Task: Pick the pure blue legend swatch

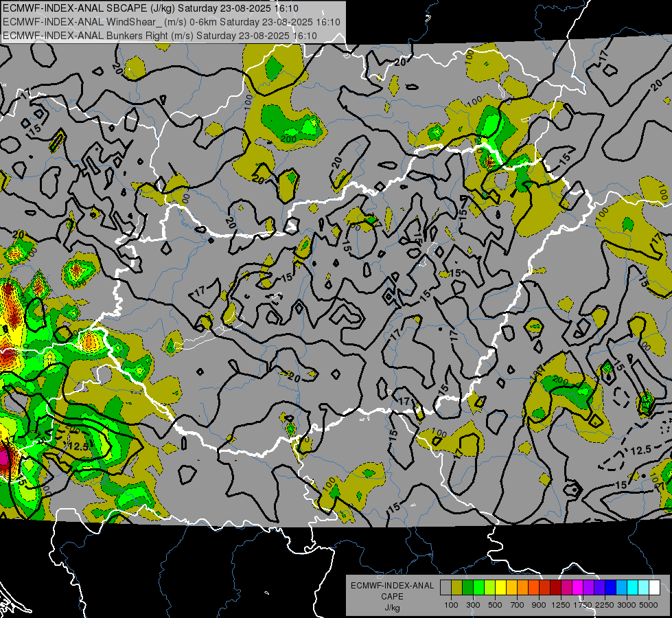Action: click(610, 588)
